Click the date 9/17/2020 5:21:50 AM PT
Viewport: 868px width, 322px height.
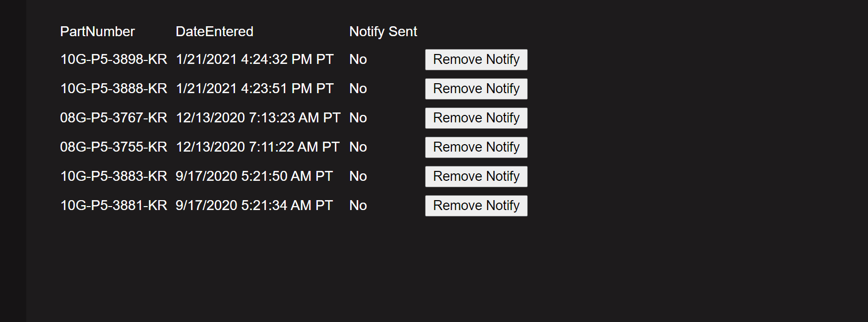[254, 176]
